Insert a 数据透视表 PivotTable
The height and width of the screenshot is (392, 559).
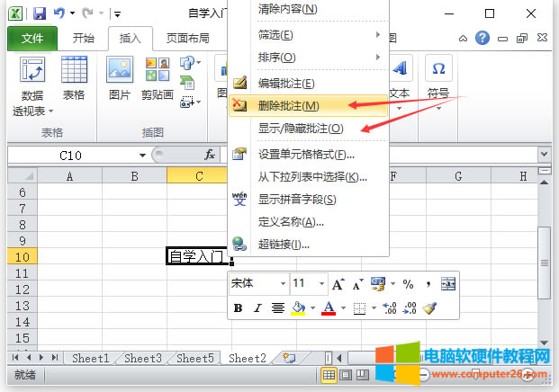(32, 86)
